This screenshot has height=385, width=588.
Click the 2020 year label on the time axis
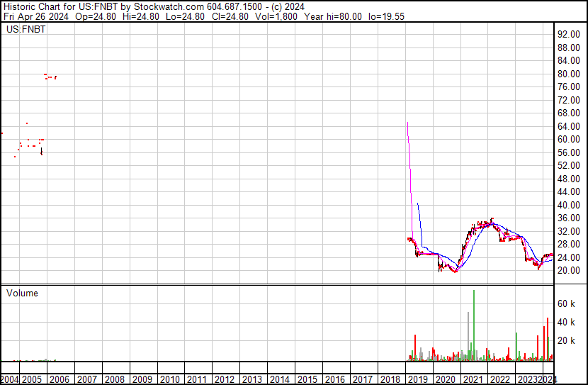pyautogui.click(x=446, y=379)
